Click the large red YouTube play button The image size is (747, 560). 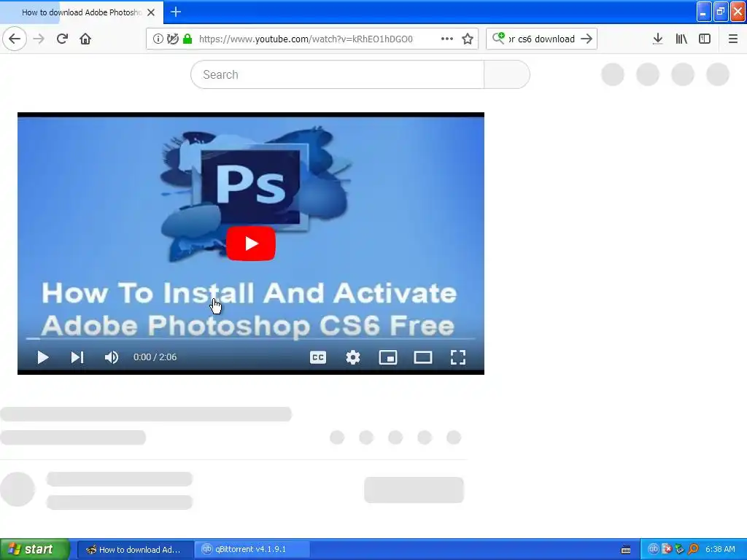(251, 244)
